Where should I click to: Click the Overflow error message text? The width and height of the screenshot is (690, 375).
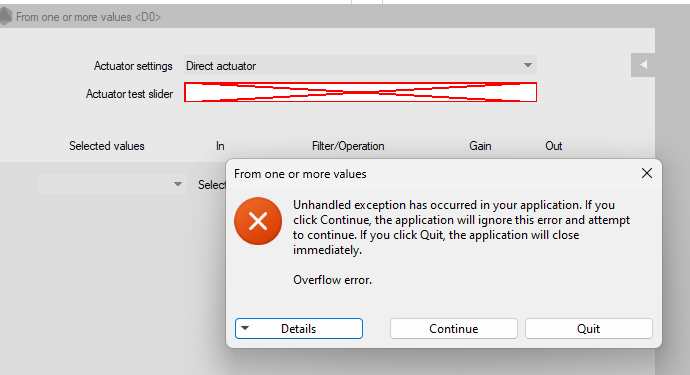tap(332, 280)
